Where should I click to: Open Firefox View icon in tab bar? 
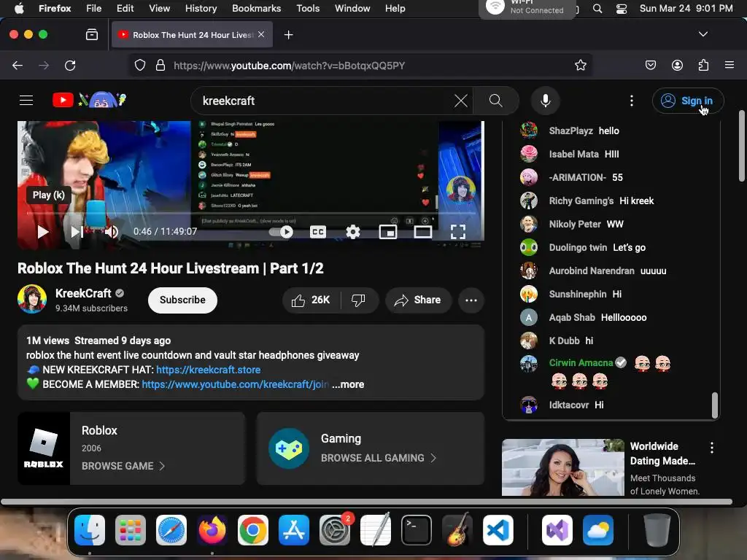92,35
